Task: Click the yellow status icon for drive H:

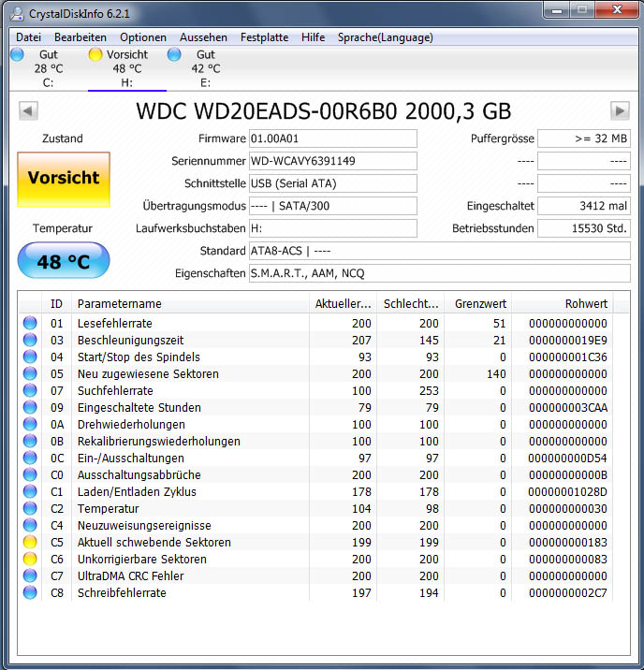Action: click(95, 54)
